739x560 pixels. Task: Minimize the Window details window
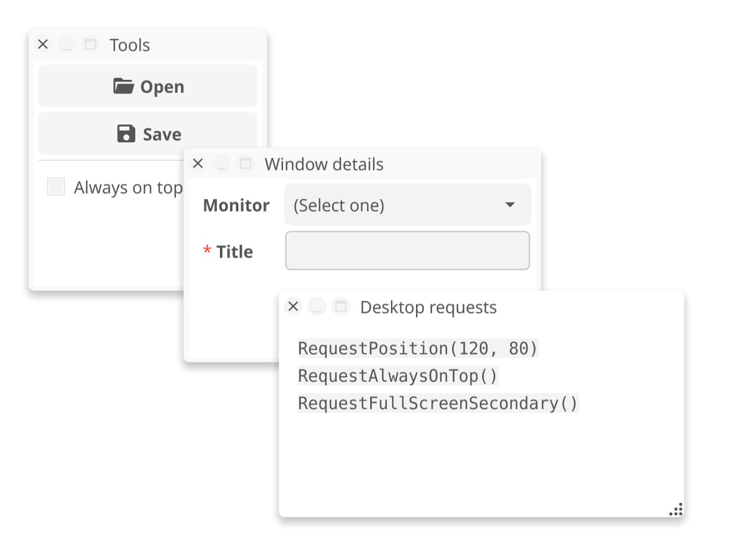point(222,164)
